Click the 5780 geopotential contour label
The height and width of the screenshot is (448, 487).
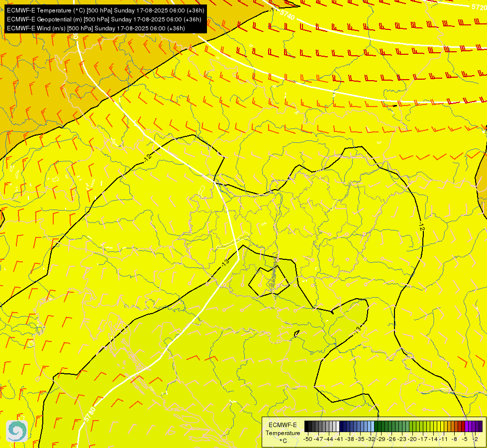(90, 415)
